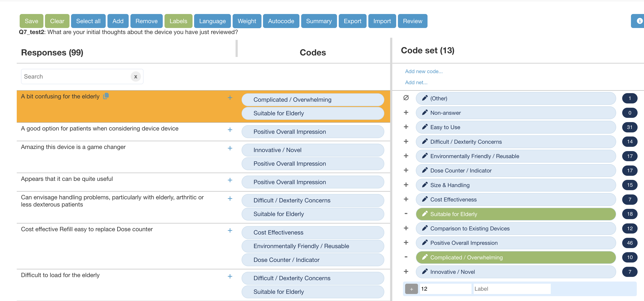
Task: Open the Review menu
Action: click(x=413, y=21)
